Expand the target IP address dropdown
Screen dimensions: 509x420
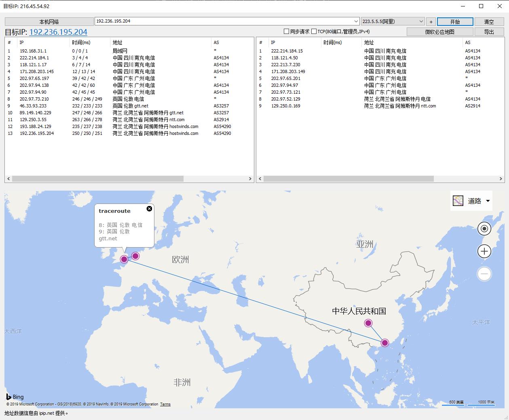(x=356, y=21)
